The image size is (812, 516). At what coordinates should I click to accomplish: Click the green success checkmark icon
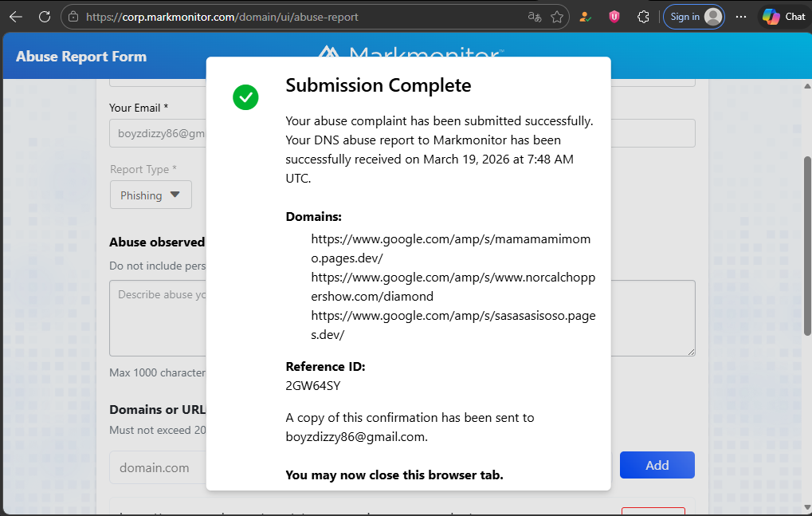pyautogui.click(x=245, y=97)
